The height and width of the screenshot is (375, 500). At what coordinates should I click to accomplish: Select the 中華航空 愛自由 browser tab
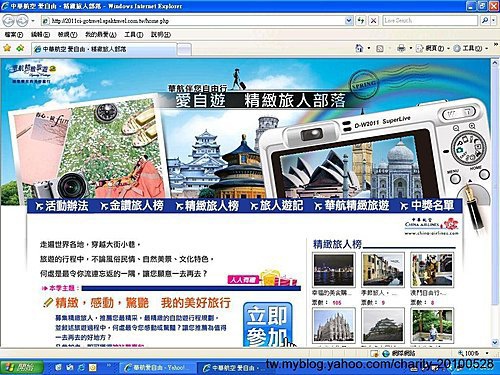coord(104,49)
